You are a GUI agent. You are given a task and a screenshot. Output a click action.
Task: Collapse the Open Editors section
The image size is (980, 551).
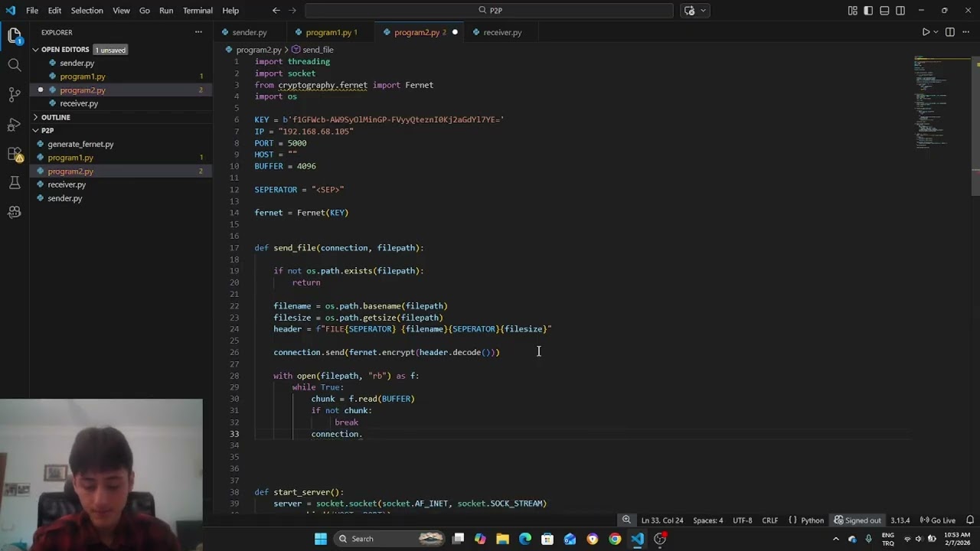(x=64, y=50)
